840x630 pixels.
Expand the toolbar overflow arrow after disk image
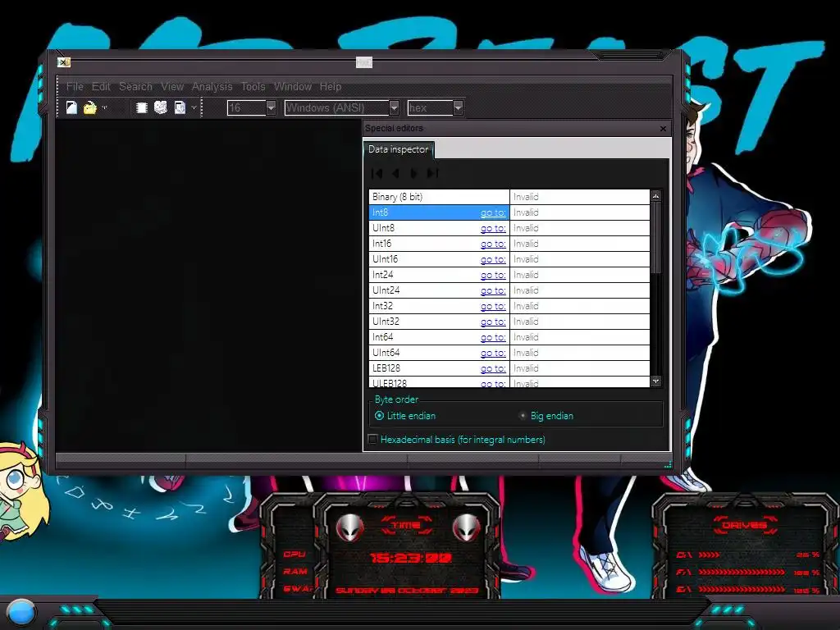point(194,107)
